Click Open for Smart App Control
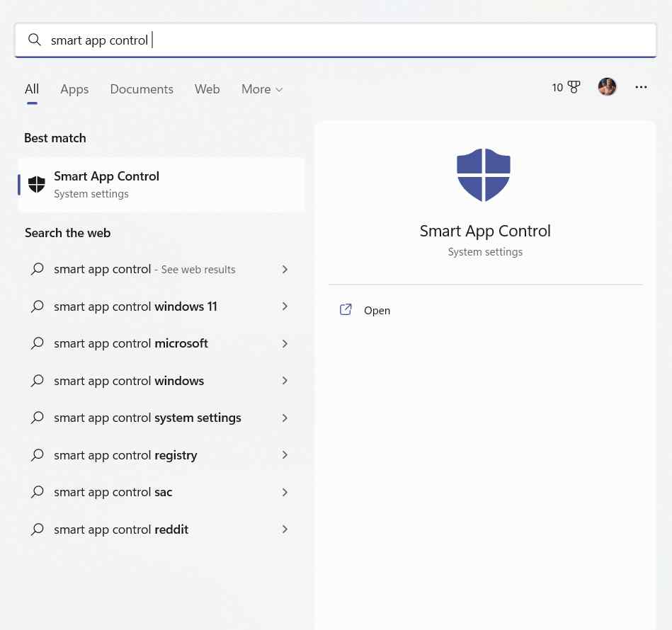Screen dimensions: 672x630 tap(377, 311)
